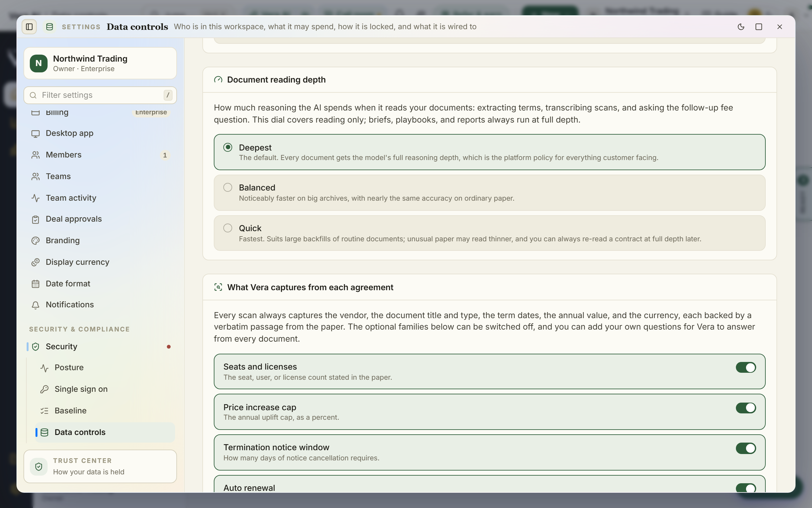Switch to dark mode moon icon
The width and height of the screenshot is (812, 508).
click(741, 27)
